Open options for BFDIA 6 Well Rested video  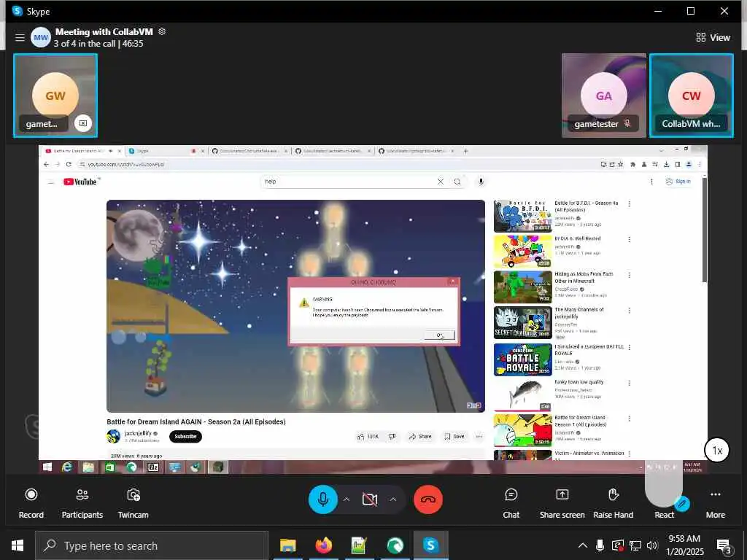630,239
